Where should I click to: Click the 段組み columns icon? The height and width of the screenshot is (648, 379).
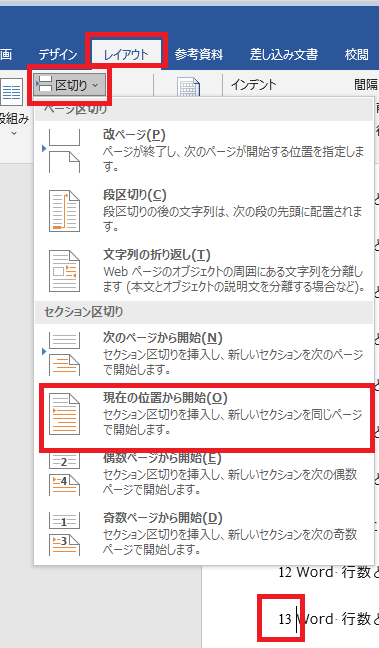12,91
